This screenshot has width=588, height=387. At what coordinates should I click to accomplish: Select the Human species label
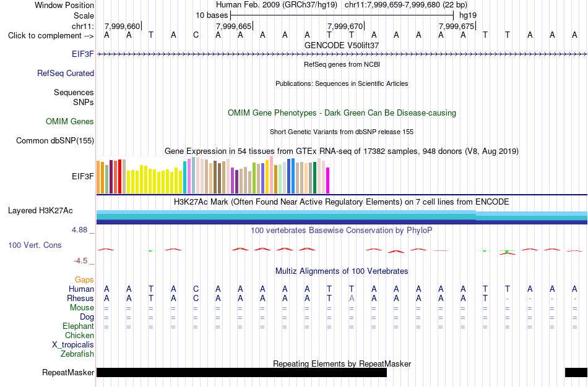pyautogui.click(x=81, y=289)
